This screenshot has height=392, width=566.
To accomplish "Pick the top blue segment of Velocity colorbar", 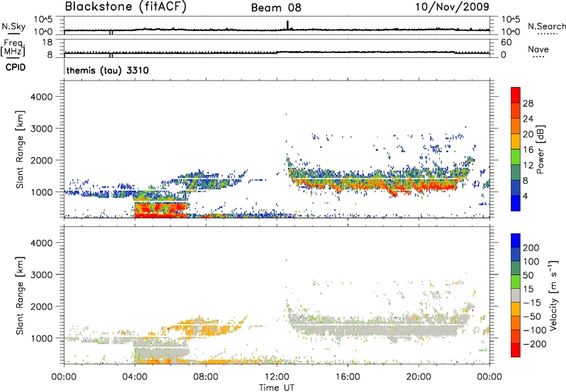I will pyautogui.click(x=516, y=241).
